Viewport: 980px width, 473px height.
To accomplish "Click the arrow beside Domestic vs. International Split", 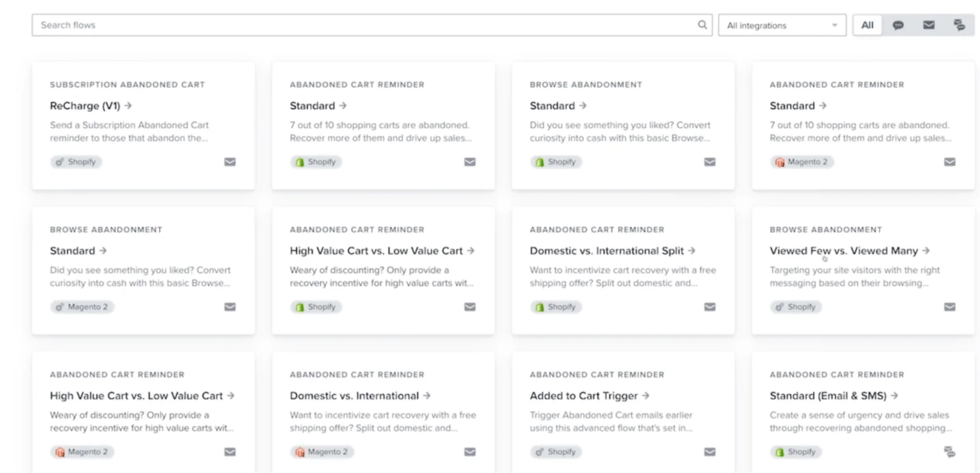I will (x=692, y=251).
